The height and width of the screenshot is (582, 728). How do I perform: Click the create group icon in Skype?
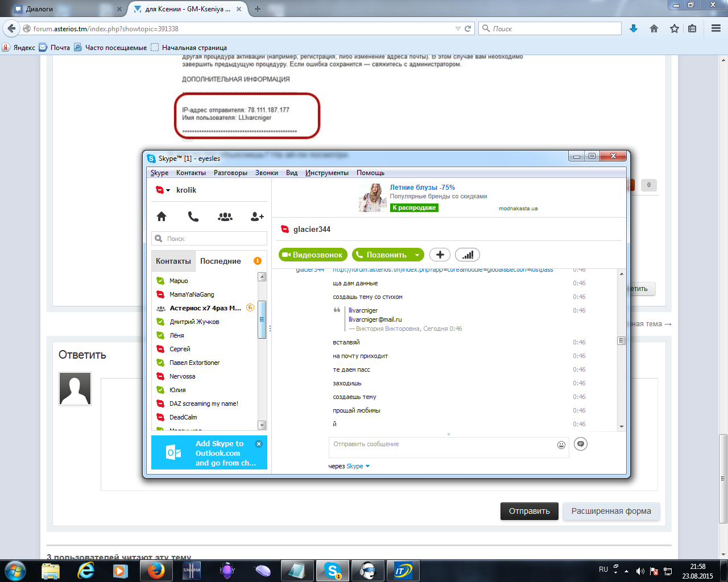click(225, 216)
